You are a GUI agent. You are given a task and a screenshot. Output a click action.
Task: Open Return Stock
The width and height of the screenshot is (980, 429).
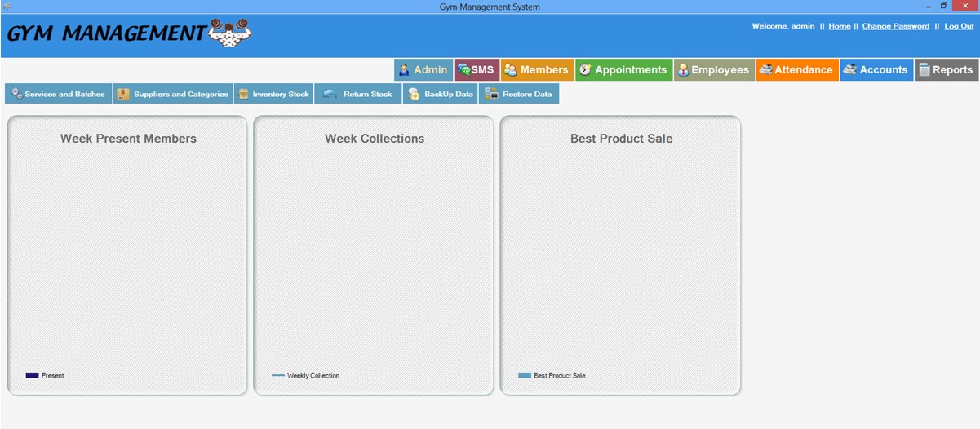[358, 94]
